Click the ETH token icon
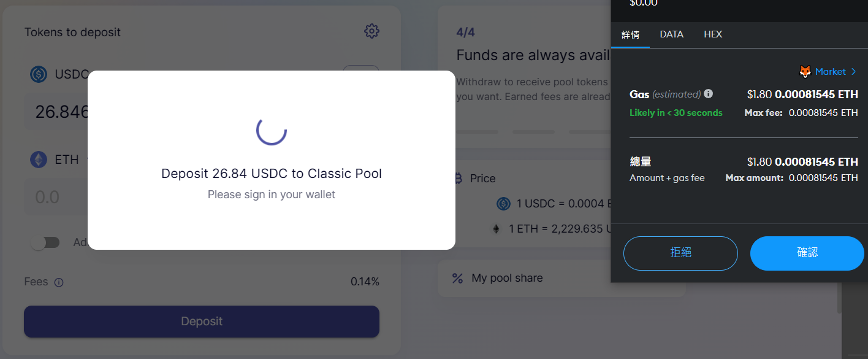This screenshot has height=359, width=868. [39, 160]
